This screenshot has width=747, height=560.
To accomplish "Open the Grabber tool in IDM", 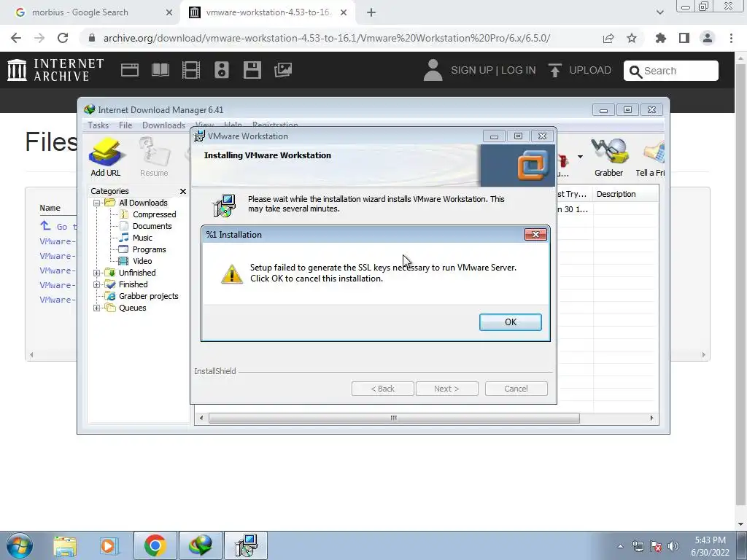I will click(608, 157).
